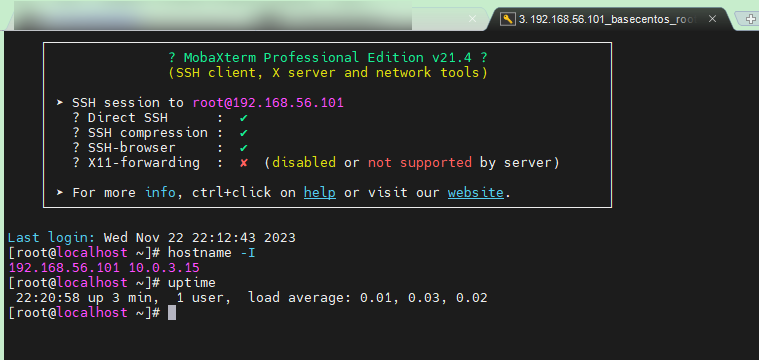The height and width of the screenshot is (360, 759).
Task: Click the Direct SSH green checkmark
Action: pyautogui.click(x=244, y=118)
